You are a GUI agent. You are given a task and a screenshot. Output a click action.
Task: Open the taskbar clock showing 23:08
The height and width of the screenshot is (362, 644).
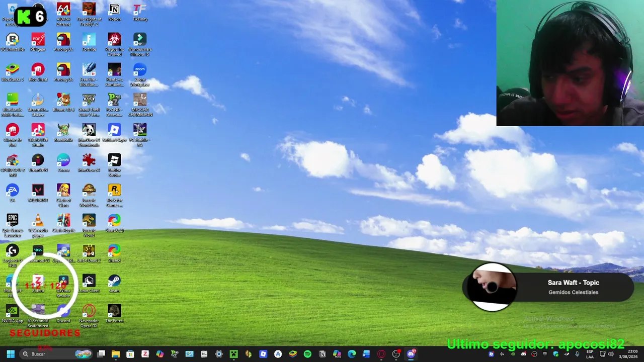[x=628, y=354]
